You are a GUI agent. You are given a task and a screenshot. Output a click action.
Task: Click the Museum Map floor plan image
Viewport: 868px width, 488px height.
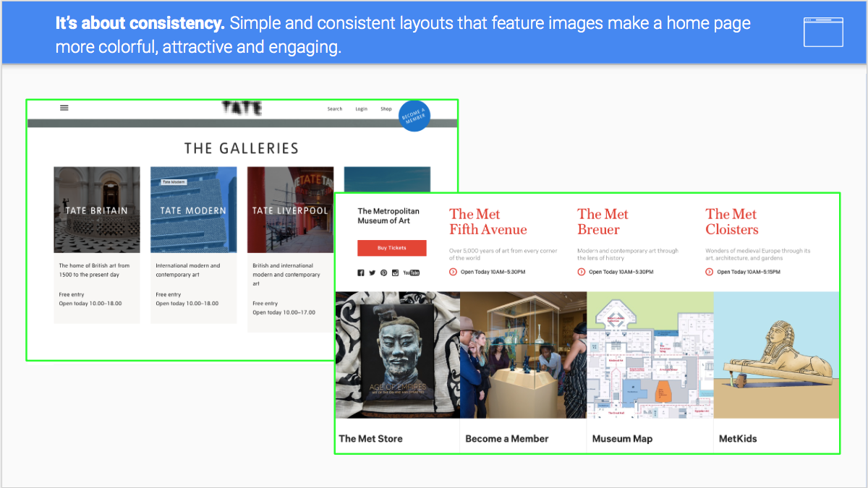(x=650, y=355)
